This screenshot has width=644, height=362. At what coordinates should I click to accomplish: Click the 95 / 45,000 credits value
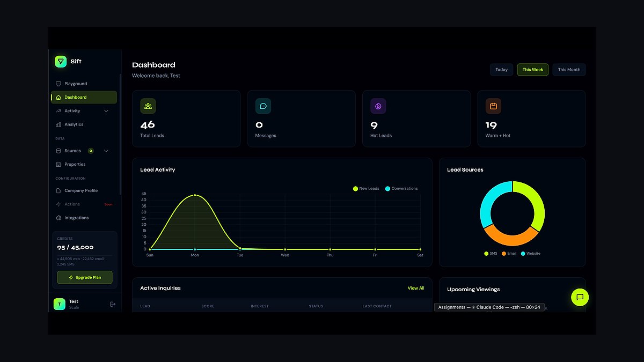(x=75, y=248)
